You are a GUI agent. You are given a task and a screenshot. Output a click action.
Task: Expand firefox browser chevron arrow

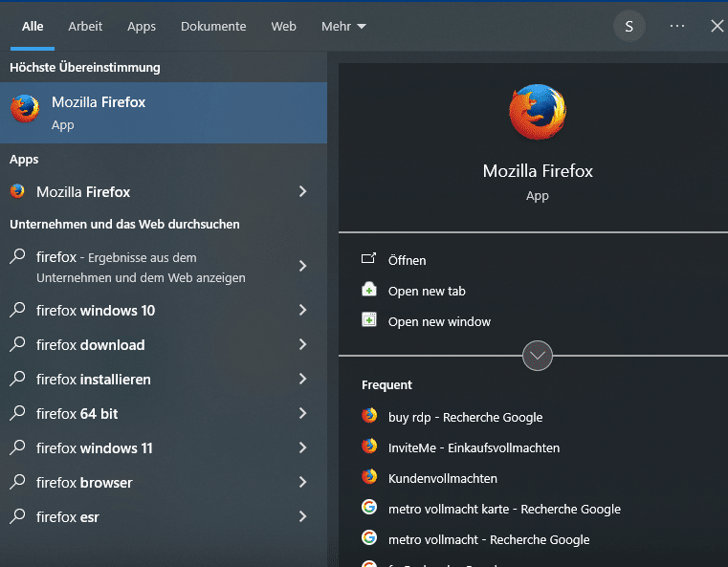tap(302, 483)
